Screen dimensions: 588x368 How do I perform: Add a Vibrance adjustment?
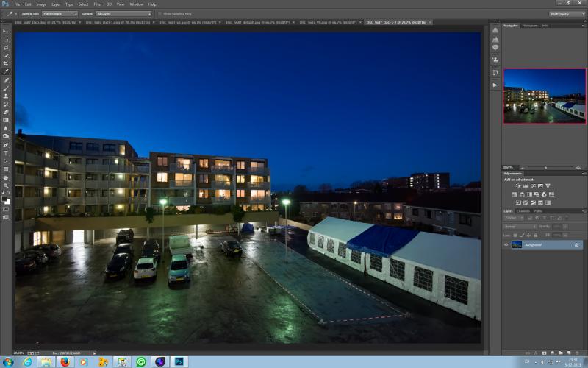point(548,186)
